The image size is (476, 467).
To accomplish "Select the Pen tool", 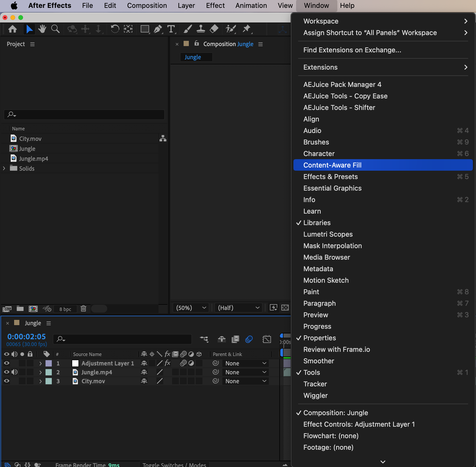I will point(158,29).
